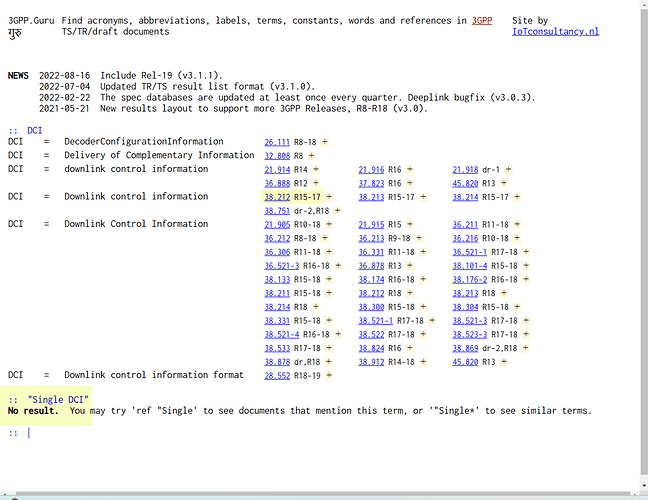The image size is (648, 500).
Task: Expand plus next to 26.111 R8-18
Action: [x=325, y=142]
